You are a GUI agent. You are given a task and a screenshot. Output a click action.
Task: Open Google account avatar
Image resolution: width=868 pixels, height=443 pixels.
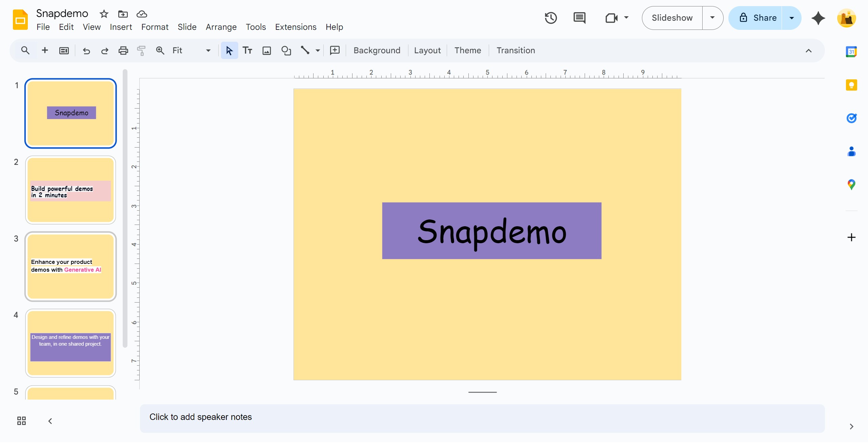(847, 18)
